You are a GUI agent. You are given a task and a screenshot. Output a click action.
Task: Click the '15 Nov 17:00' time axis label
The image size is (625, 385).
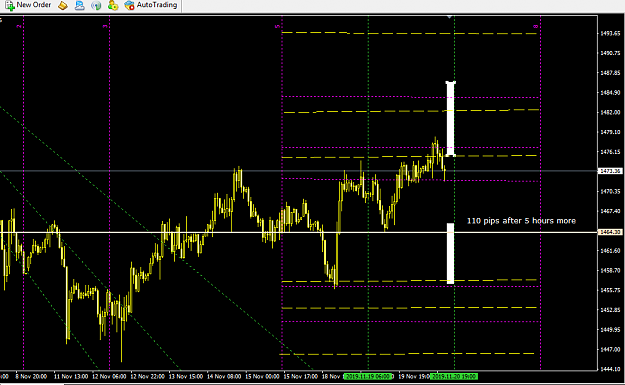[301, 376]
